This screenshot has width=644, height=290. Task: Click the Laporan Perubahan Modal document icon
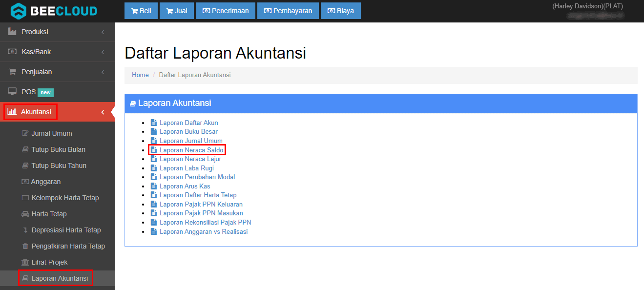154,177
